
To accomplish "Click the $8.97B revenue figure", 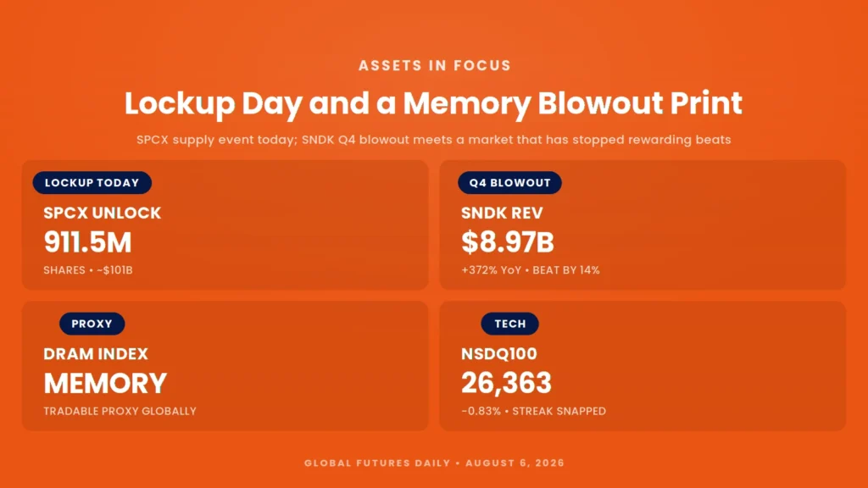I will coord(508,242).
